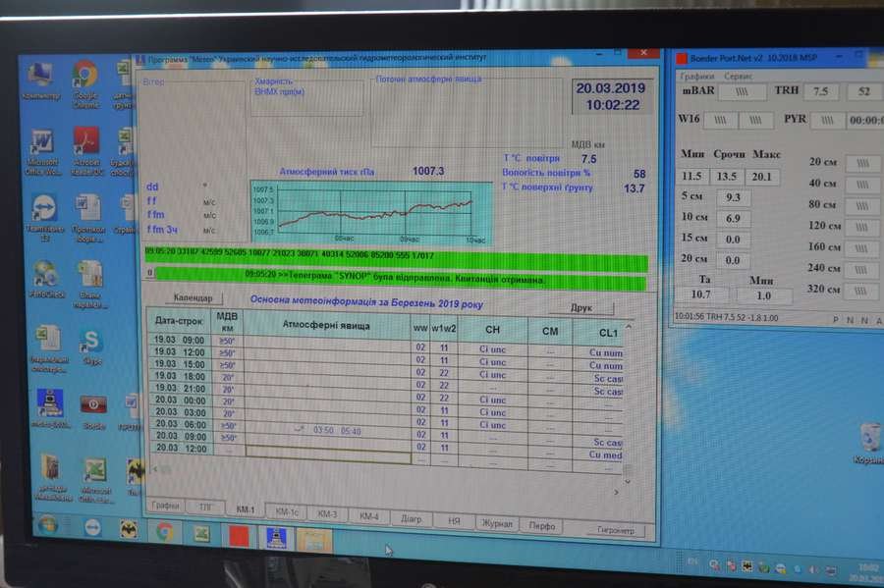The width and height of the screenshot is (884, 588).
Task: Open Microsoft Office Word desktop icon
Action: [x=42, y=143]
